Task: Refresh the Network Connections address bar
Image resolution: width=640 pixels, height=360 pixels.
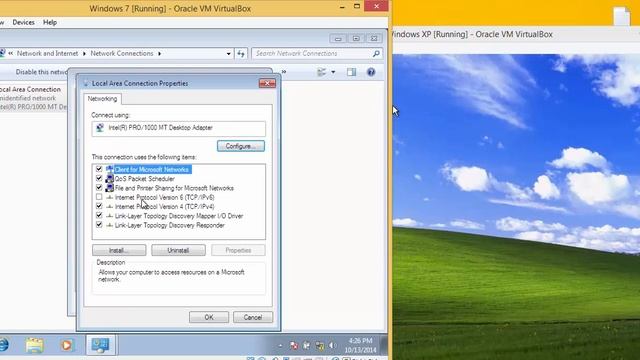Action: (x=241, y=53)
